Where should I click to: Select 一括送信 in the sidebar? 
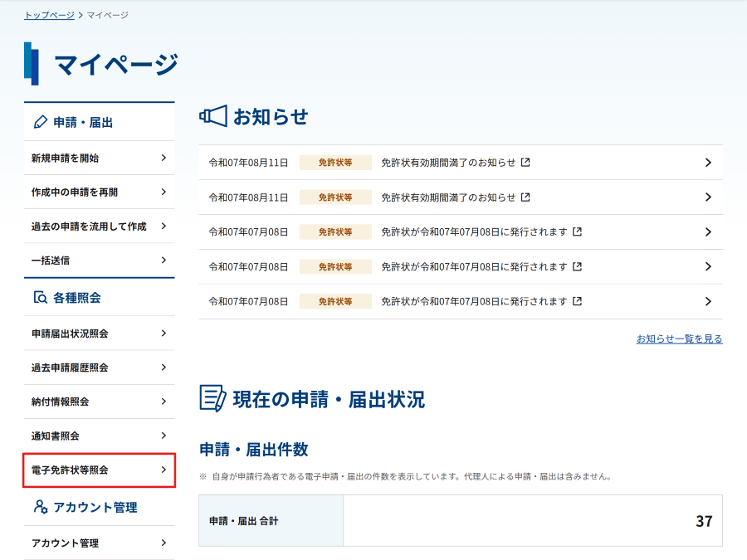pyautogui.click(x=99, y=261)
